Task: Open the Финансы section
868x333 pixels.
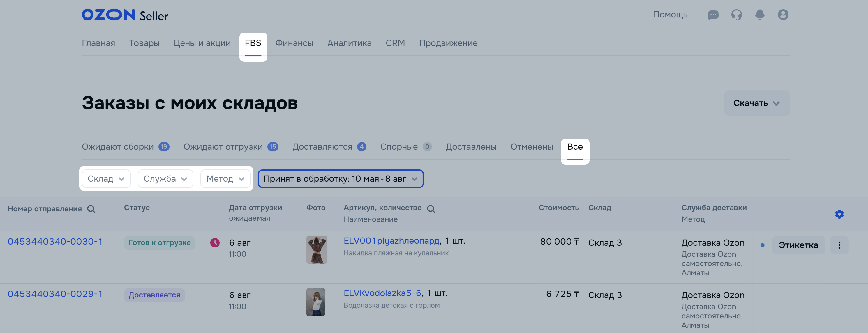Action: pyautogui.click(x=294, y=43)
